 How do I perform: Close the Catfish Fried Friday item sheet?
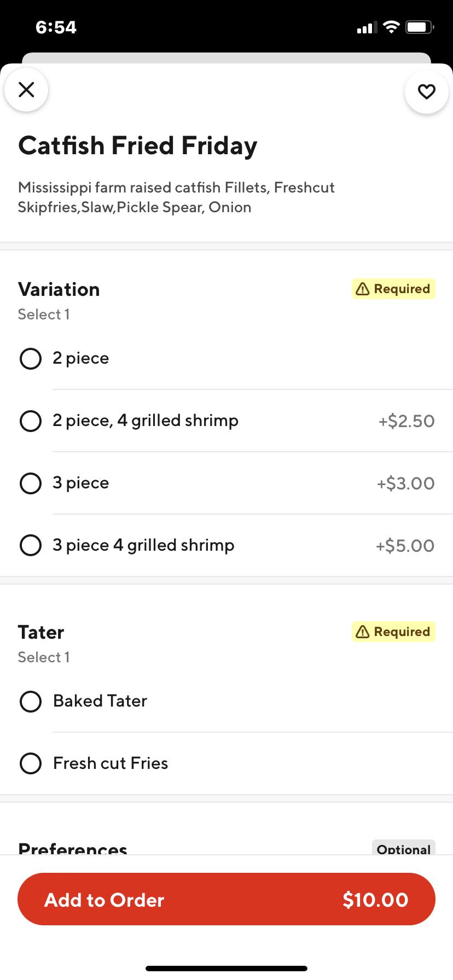26,90
